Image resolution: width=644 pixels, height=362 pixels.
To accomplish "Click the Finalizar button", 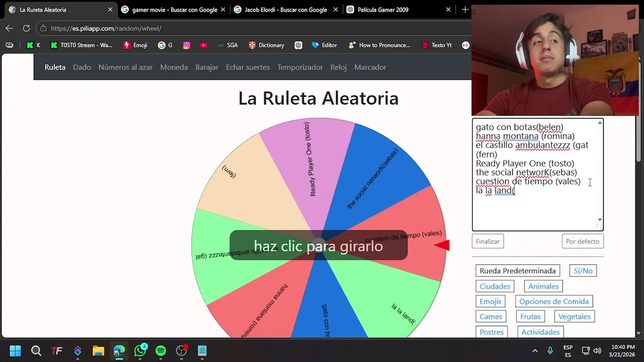I will [488, 241].
